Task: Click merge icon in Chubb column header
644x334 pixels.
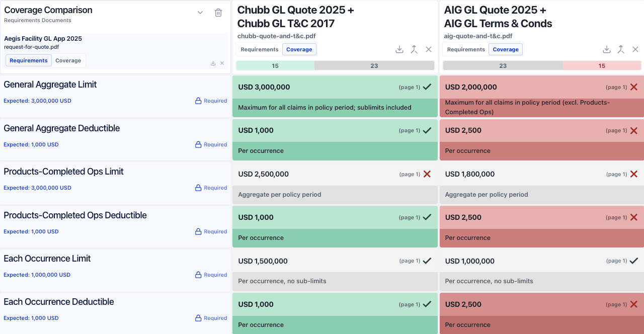Action: click(414, 49)
